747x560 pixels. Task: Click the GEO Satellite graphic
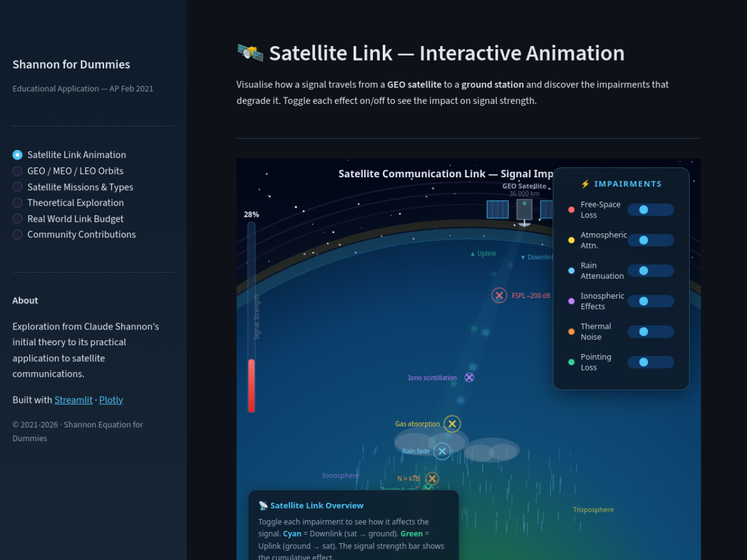pos(524,211)
